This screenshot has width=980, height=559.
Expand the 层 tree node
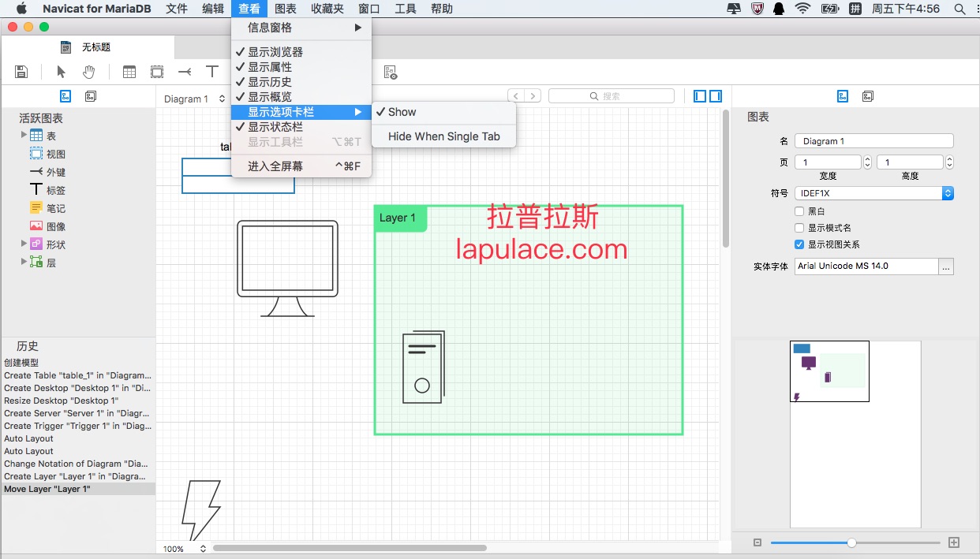pyautogui.click(x=24, y=262)
